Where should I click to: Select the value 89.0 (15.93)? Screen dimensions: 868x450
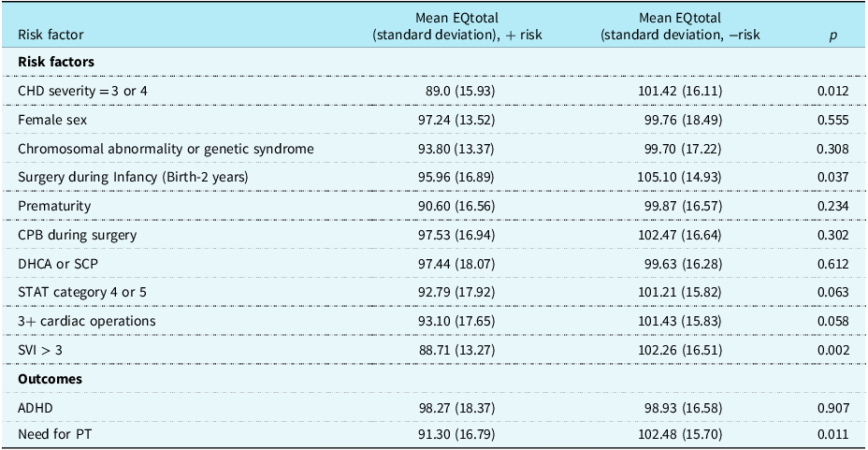pos(460,91)
